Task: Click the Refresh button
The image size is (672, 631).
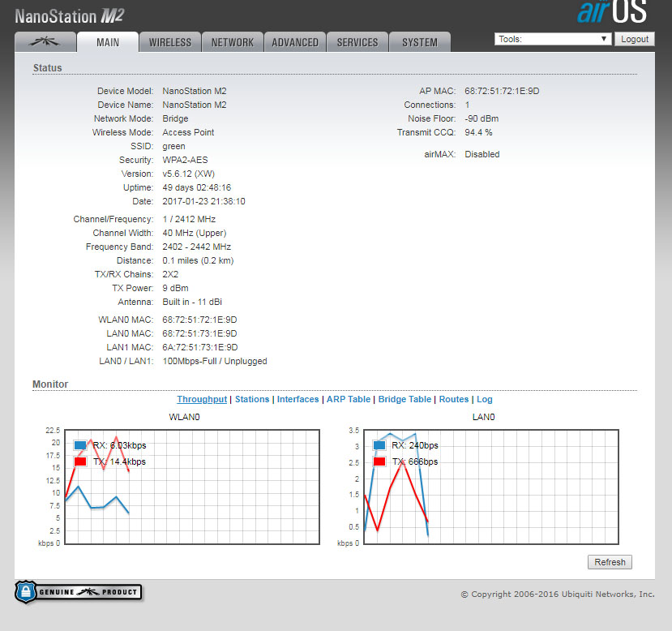Action: 610,562
